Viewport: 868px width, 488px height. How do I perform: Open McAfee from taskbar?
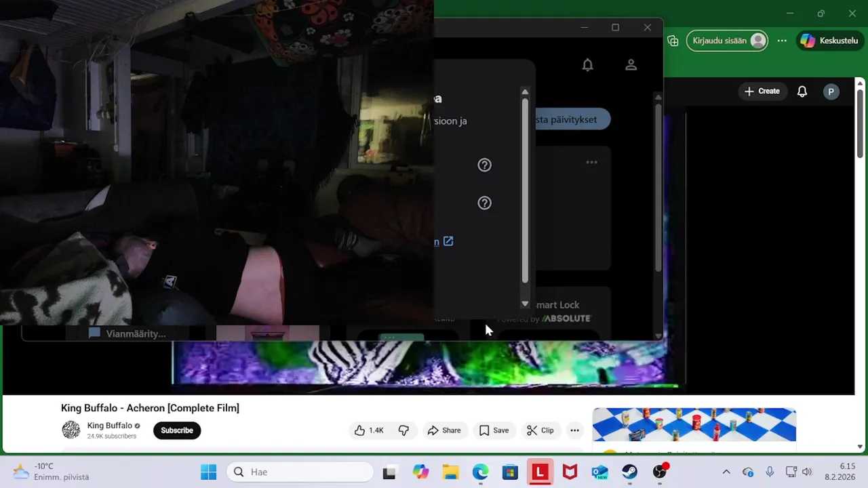[x=570, y=472]
